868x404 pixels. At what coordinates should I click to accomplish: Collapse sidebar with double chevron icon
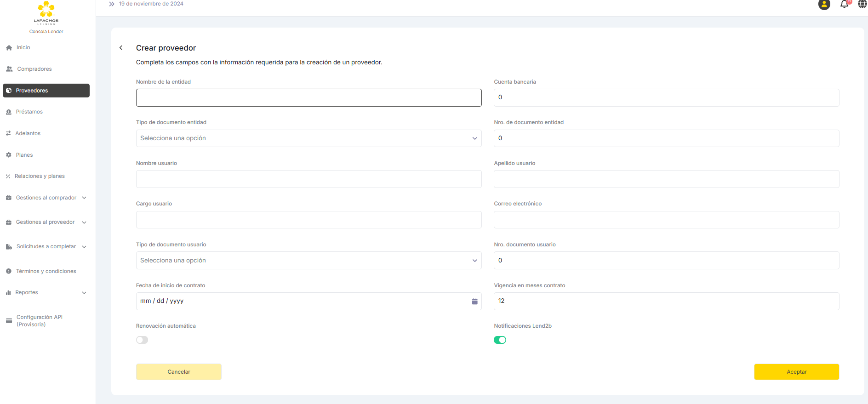pyautogui.click(x=111, y=4)
